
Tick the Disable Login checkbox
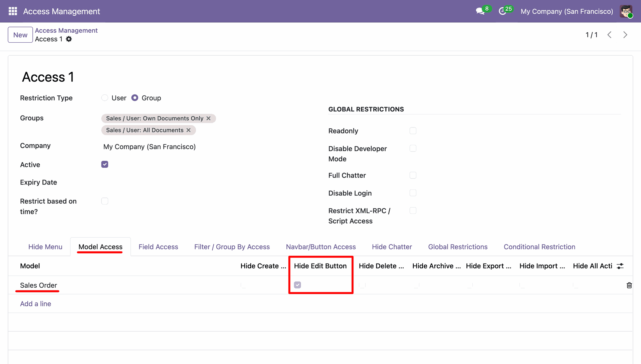[x=413, y=193]
